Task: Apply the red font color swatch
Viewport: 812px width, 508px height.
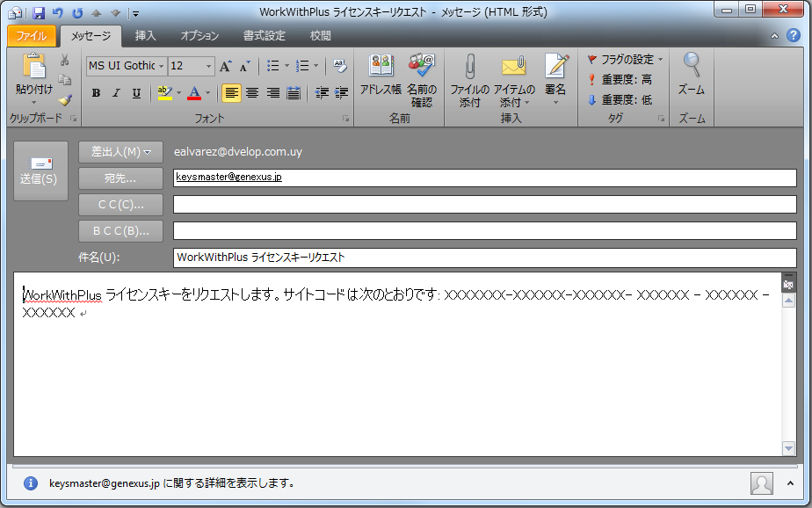Action: [194, 93]
